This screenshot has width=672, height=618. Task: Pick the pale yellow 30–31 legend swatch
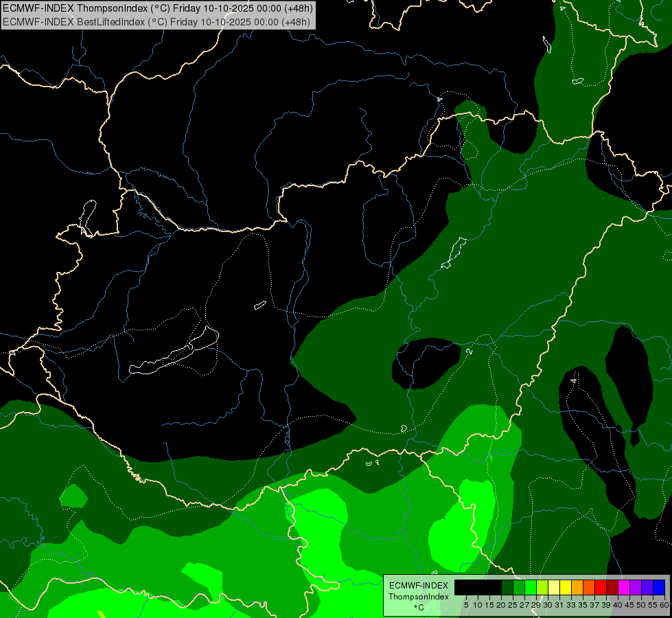pyautogui.click(x=554, y=587)
